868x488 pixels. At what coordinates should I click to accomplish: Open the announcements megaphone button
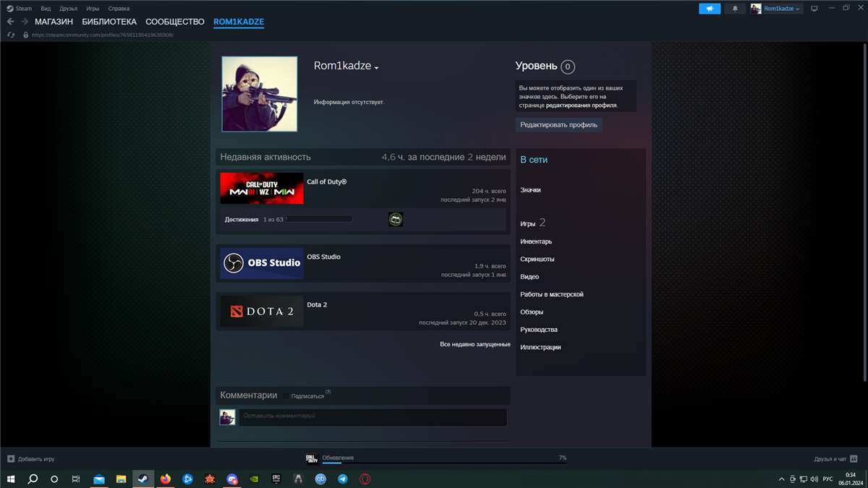710,9
